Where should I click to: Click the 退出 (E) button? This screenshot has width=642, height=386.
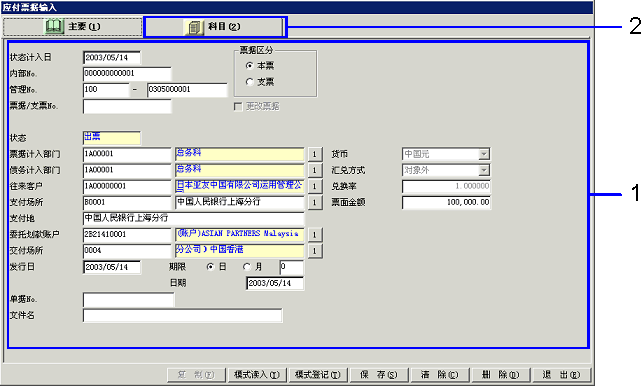click(561, 375)
